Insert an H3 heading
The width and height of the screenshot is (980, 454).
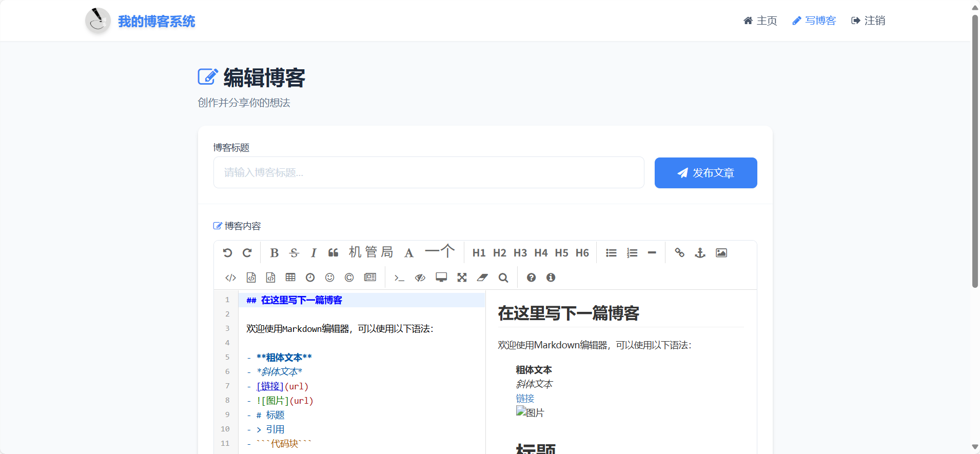point(520,253)
